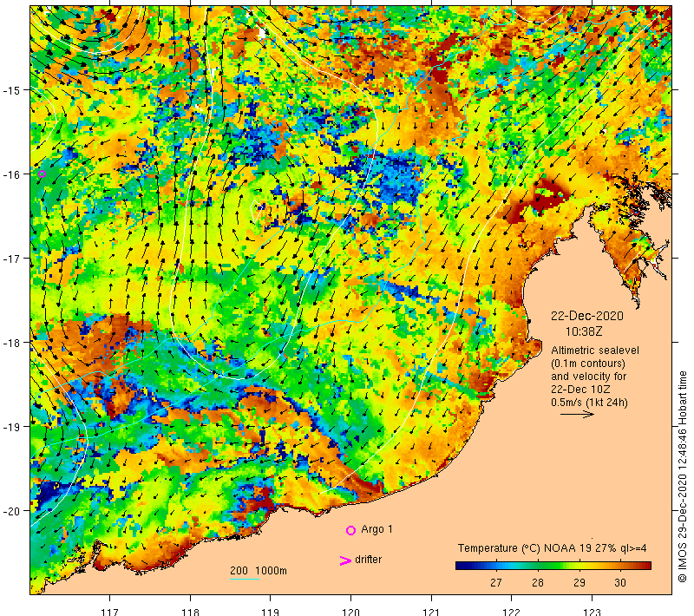The height and width of the screenshot is (616, 694).
Task: Click the magenta Argo float circle near -16 latitude
Action: pyautogui.click(x=42, y=174)
